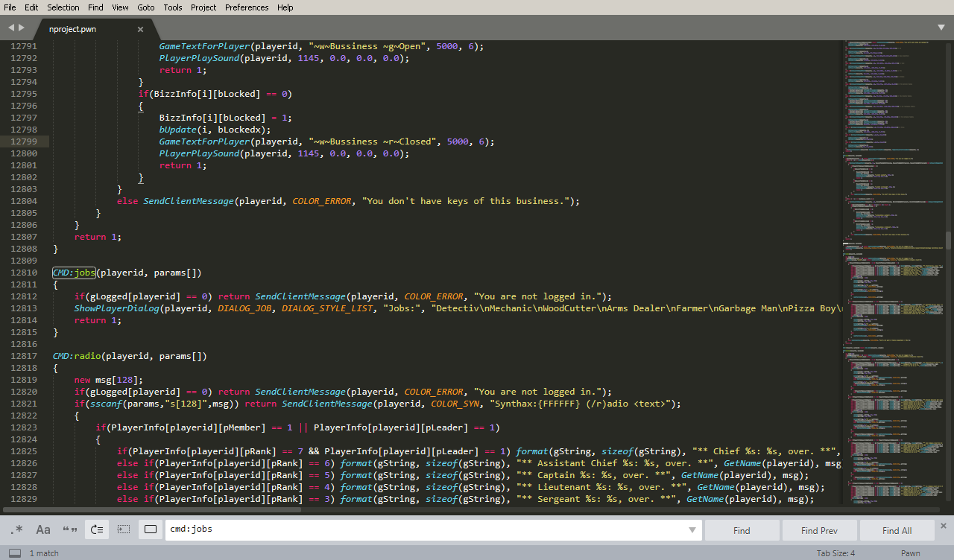954x560 pixels.
Task: Click the Tab Size: 4 status item
Action: point(836,553)
